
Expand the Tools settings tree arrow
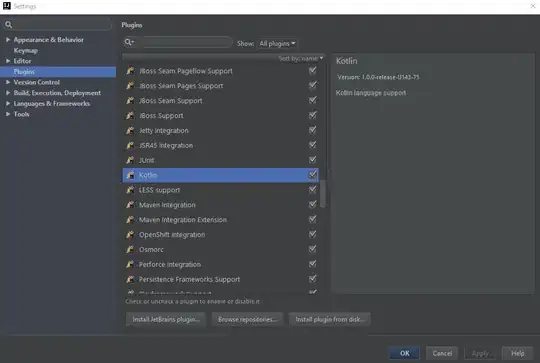point(8,114)
